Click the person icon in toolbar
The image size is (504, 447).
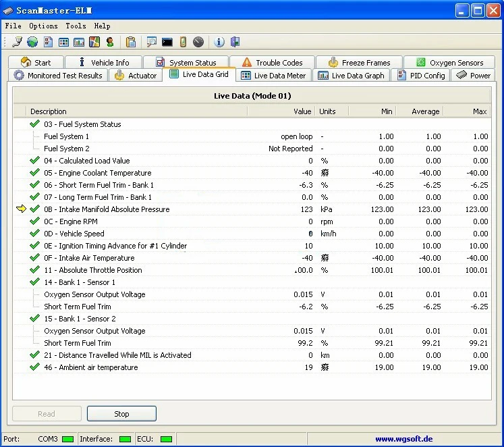pos(109,42)
